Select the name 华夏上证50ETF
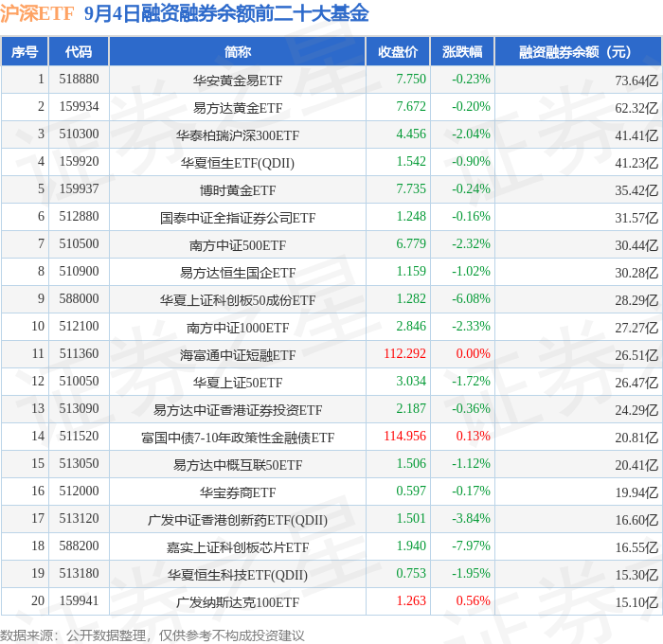The image size is (663, 644). click(238, 383)
